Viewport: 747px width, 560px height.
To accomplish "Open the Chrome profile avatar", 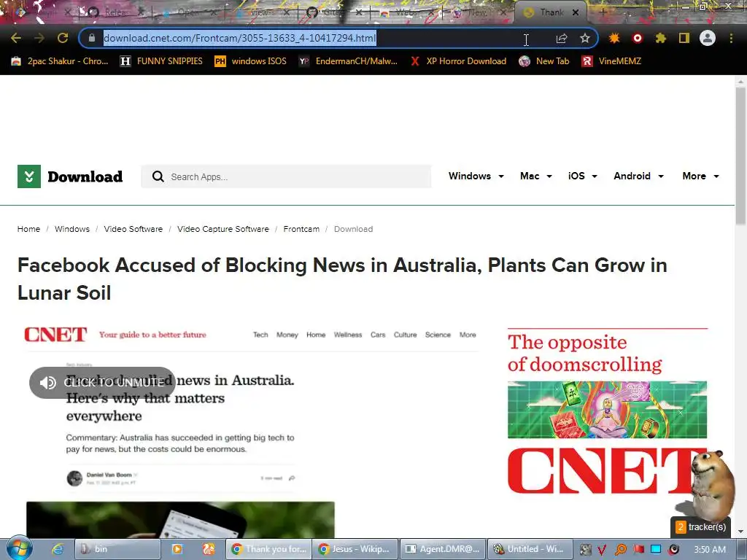I will click(708, 38).
